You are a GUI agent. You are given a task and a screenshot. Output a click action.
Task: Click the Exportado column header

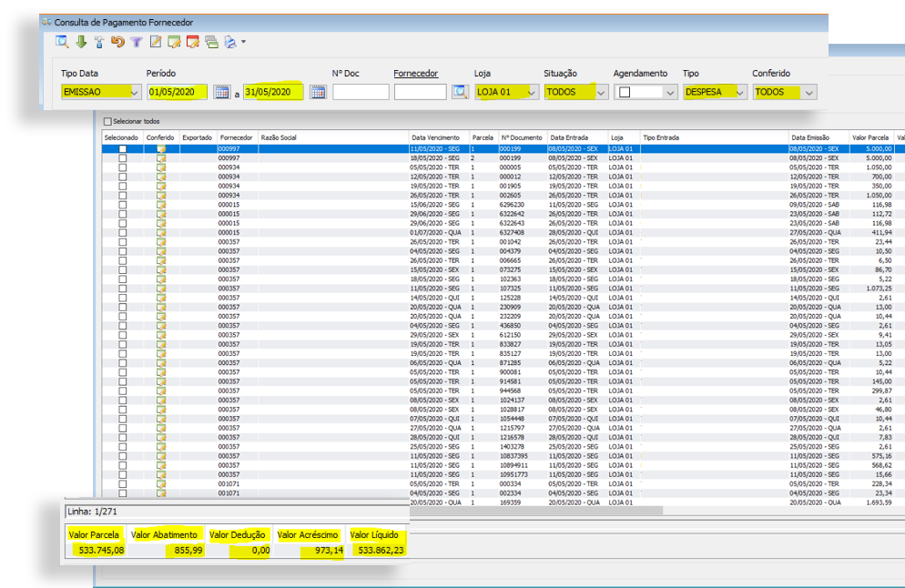click(x=198, y=138)
